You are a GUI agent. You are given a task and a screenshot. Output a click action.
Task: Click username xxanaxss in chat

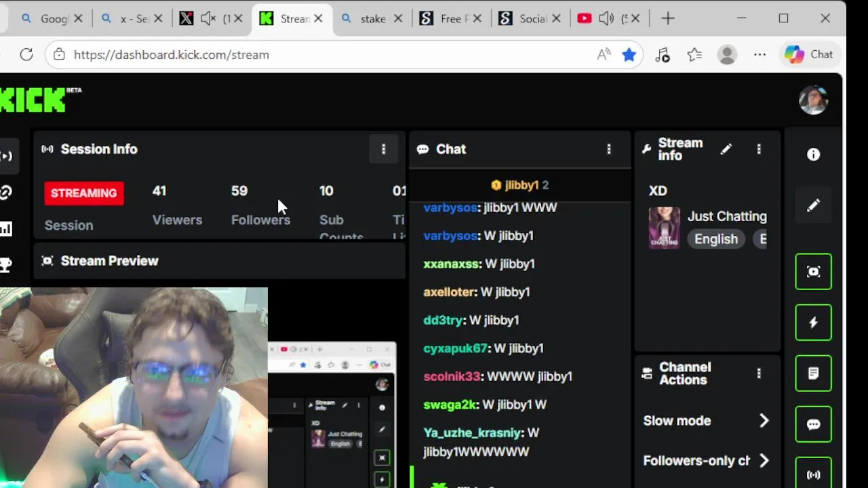(452, 264)
